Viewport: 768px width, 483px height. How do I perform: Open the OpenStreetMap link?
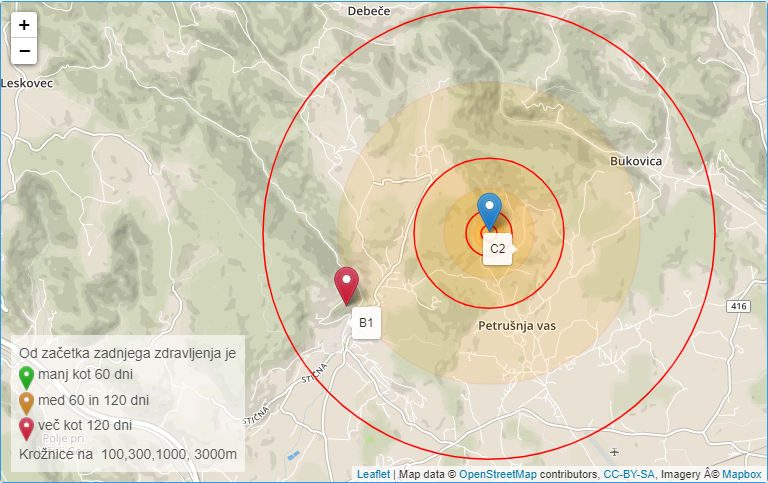coord(497,474)
